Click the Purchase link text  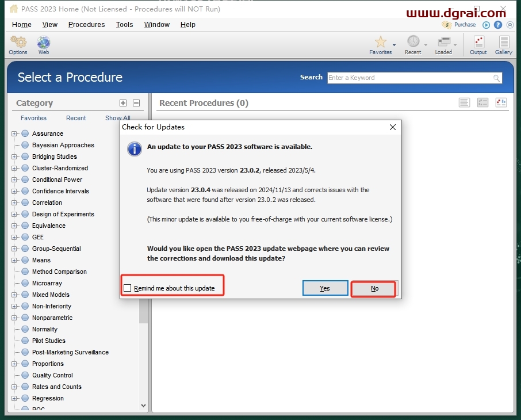465,25
